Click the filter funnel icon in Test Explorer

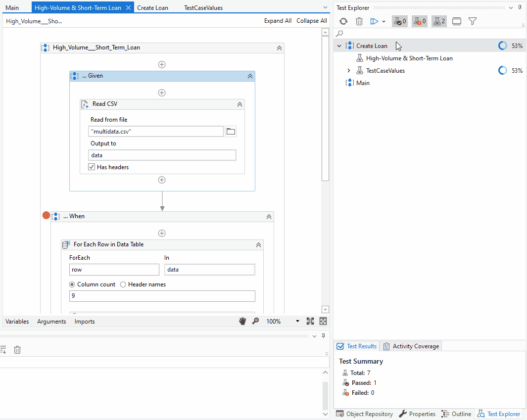[473, 21]
